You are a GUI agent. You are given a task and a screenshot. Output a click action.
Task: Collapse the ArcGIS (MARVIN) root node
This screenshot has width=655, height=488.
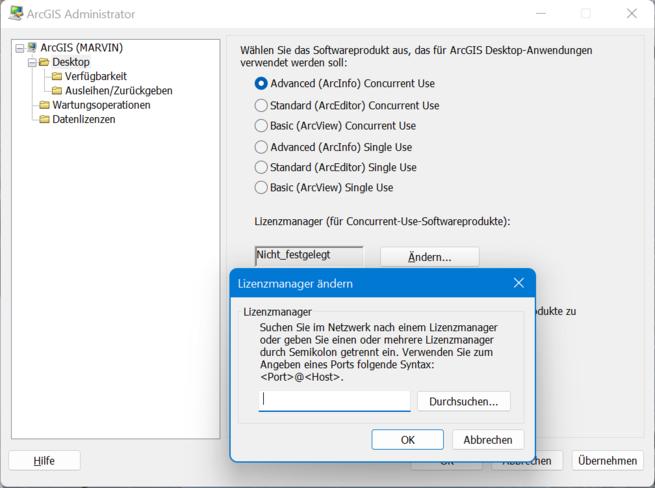tap(19, 48)
